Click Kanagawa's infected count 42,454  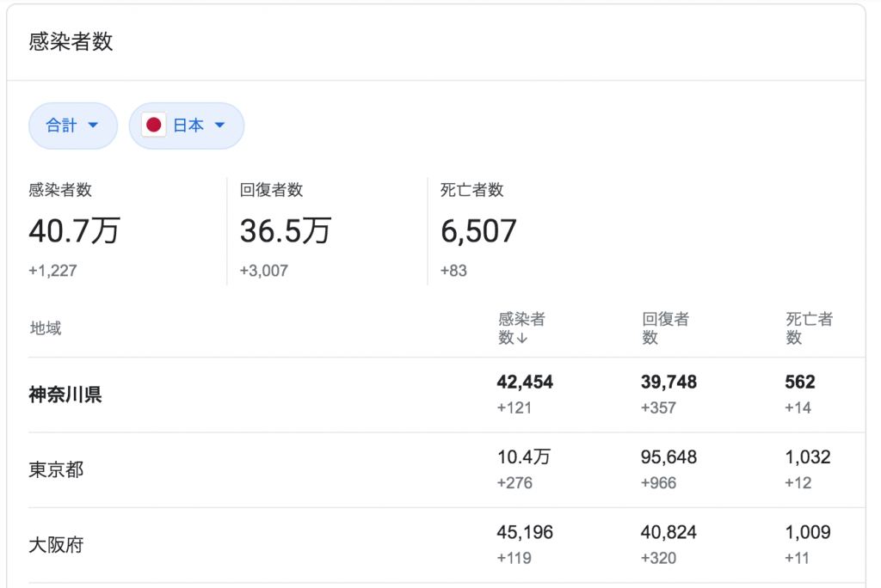[525, 383]
